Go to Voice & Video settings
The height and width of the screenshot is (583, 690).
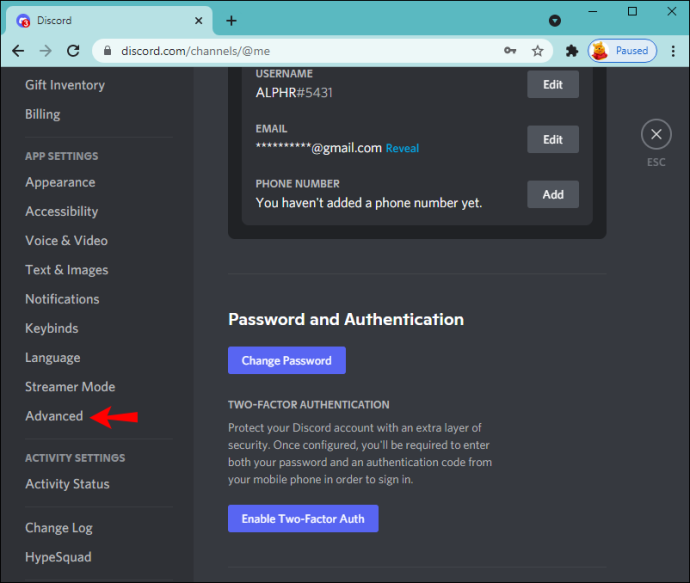click(66, 241)
